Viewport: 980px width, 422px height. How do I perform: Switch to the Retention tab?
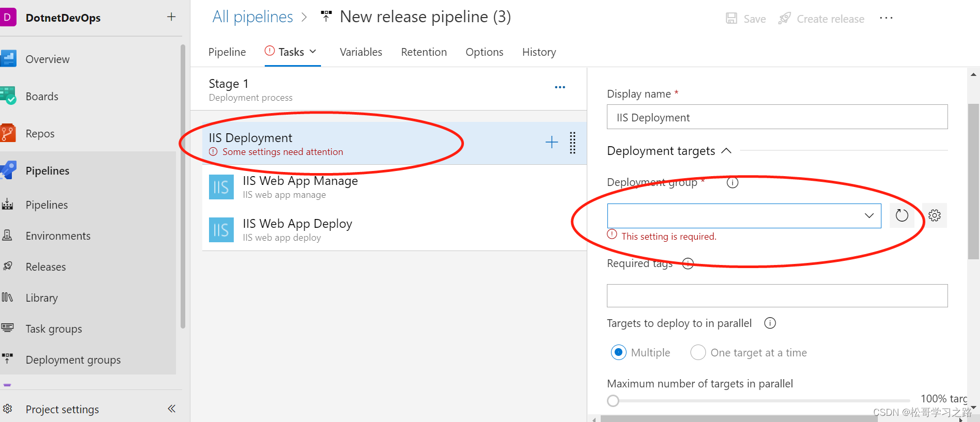point(424,52)
